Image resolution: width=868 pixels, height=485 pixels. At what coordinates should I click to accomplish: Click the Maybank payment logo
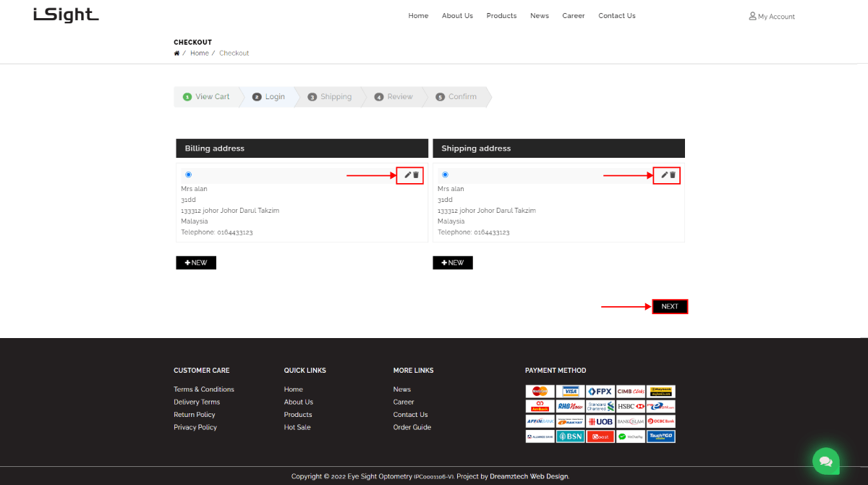[661, 392]
